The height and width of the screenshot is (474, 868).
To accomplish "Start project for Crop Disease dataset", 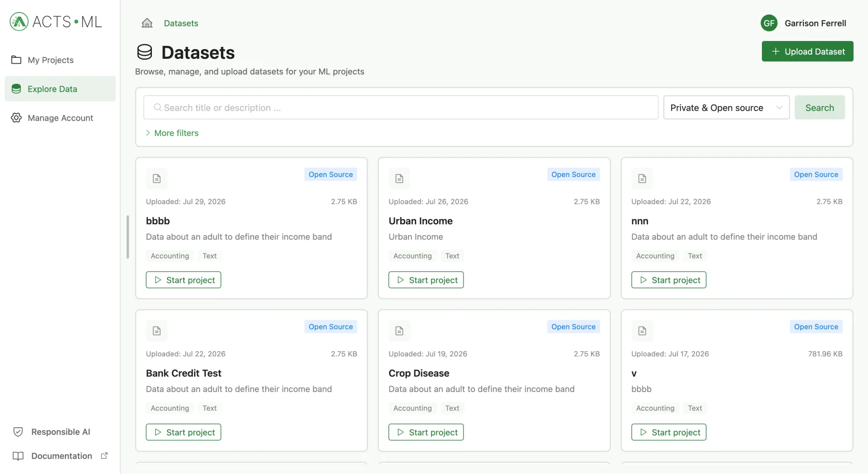I will point(426,433).
